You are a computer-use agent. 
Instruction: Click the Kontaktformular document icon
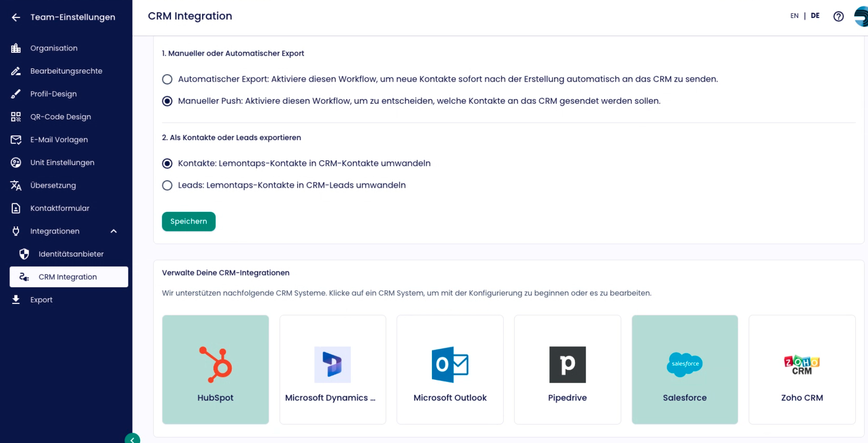tap(16, 209)
